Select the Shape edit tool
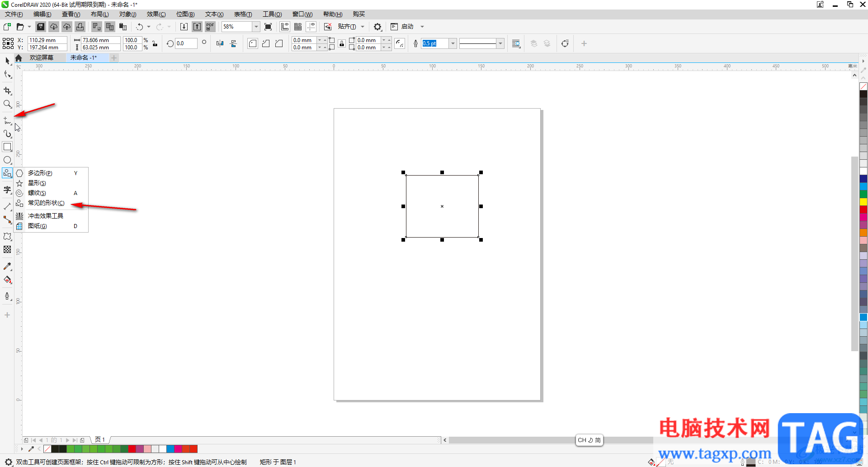 pos(7,75)
